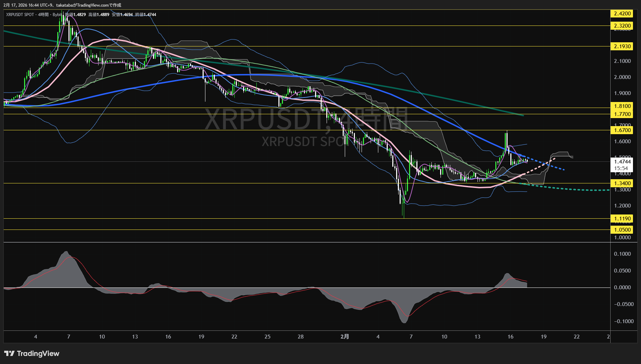641x364 pixels.
Task: Select the 1.7700 price level label
Action: pyautogui.click(x=622, y=114)
